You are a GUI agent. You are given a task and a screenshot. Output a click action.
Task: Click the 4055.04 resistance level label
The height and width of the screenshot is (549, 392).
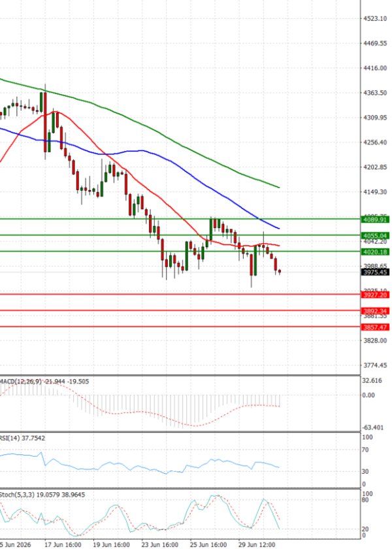pos(375,236)
